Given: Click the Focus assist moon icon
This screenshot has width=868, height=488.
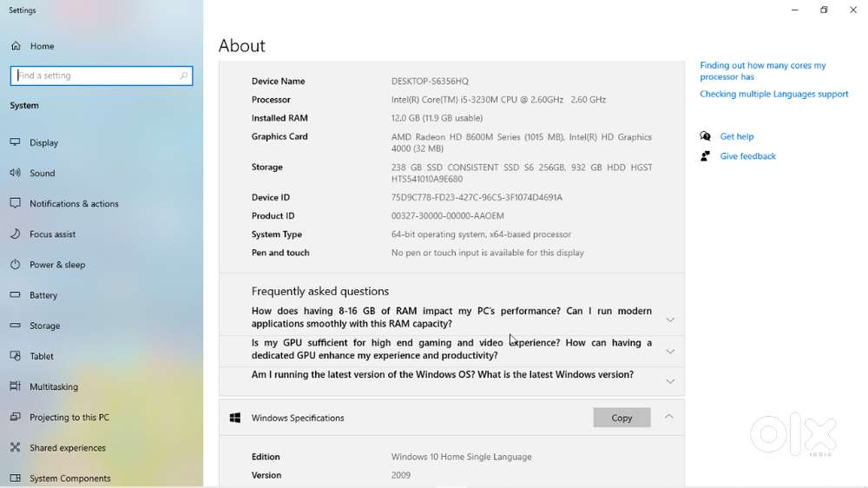Looking at the screenshot, I should click(16, 234).
